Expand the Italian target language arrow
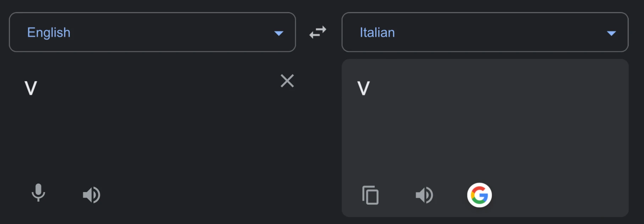Screen dimensions: 644x224 611,33
